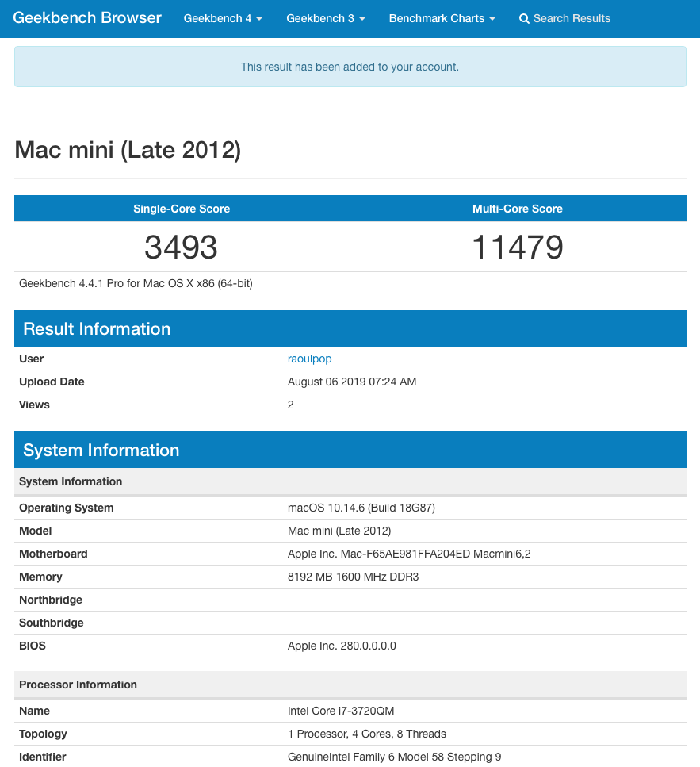Click the single-core score value 3493

(x=181, y=247)
